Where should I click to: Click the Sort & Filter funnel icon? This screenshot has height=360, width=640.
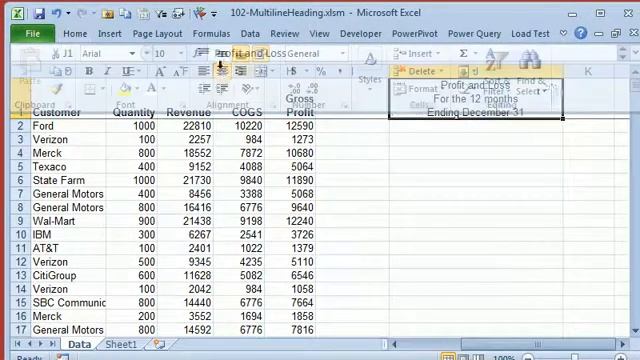(x=496, y=60)
